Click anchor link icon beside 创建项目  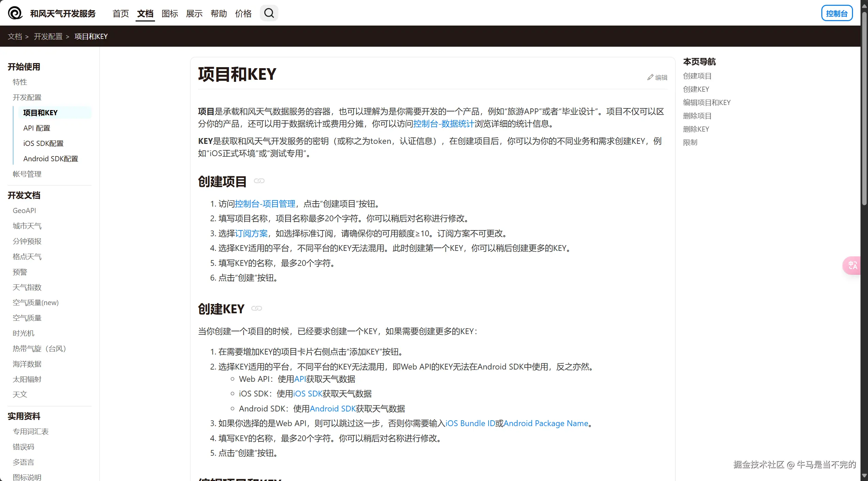pos(259,181)
